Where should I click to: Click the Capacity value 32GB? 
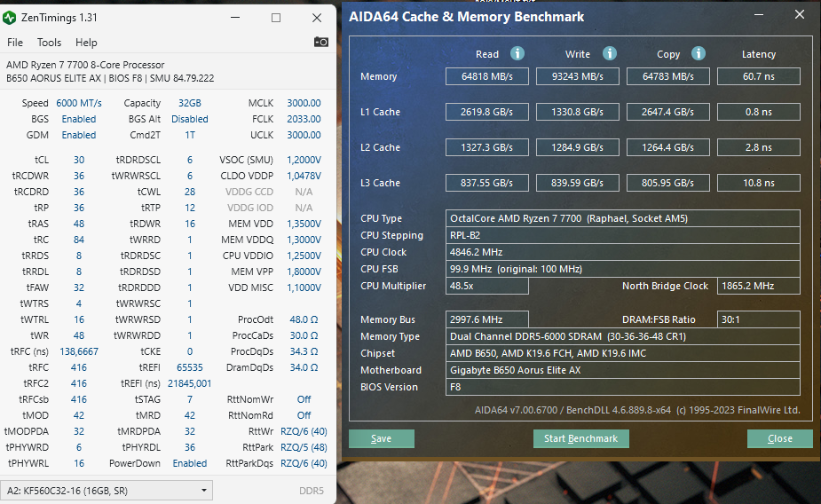pos(190,103)
